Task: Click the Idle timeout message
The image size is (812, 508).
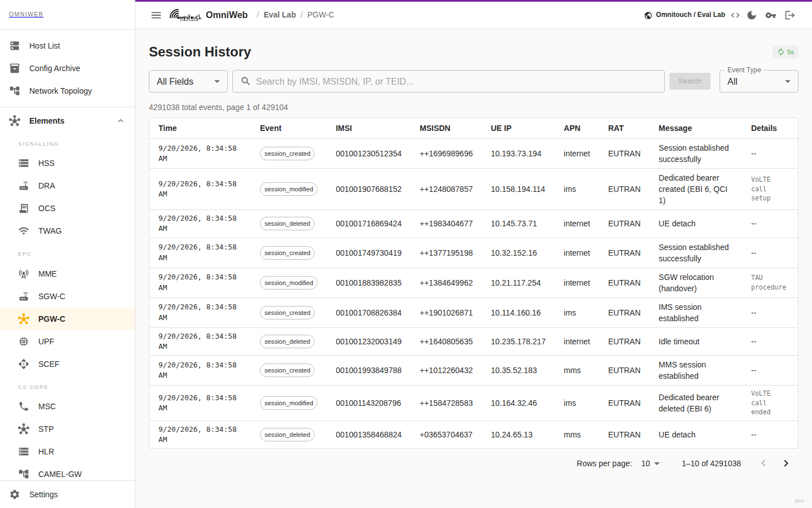Action: tap(679, 341)
